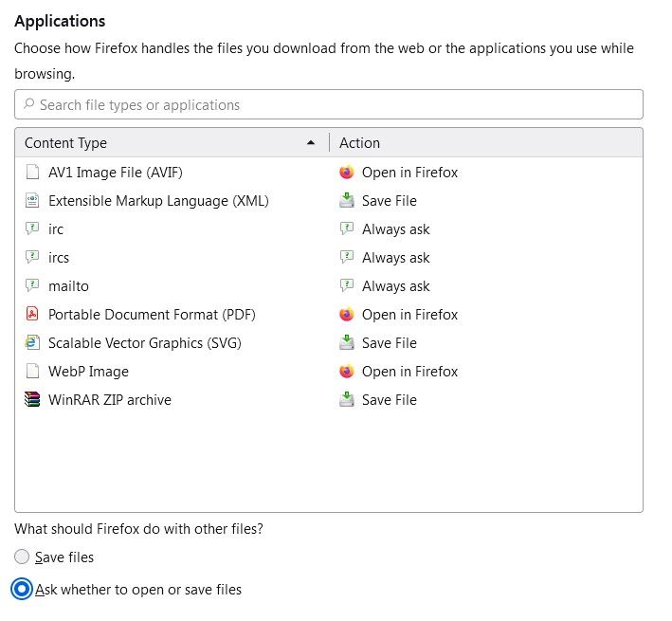Select the WebP Image row

tap(88, 372)
